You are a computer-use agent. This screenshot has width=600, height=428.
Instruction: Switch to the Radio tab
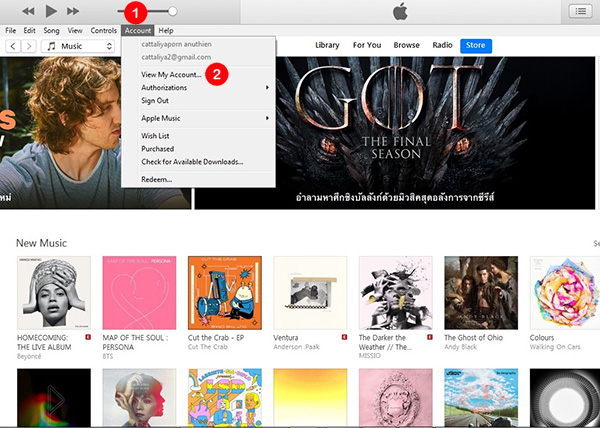click(x=441, y=45)
